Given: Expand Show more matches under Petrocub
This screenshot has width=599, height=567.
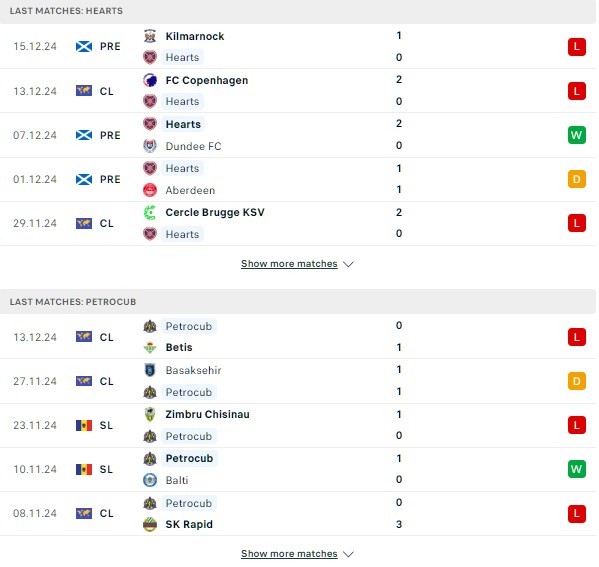Looking at the screenshot, I should coord(289,554).
